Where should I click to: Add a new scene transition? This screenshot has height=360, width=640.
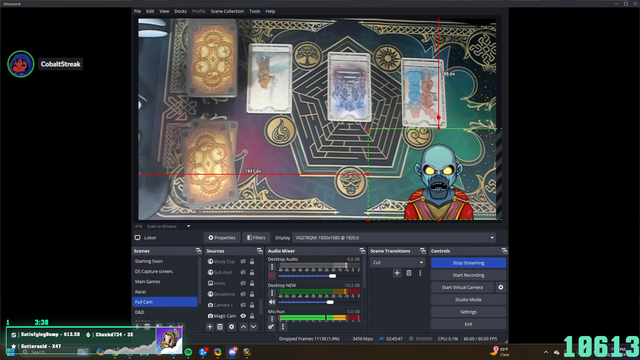point(397,273)
